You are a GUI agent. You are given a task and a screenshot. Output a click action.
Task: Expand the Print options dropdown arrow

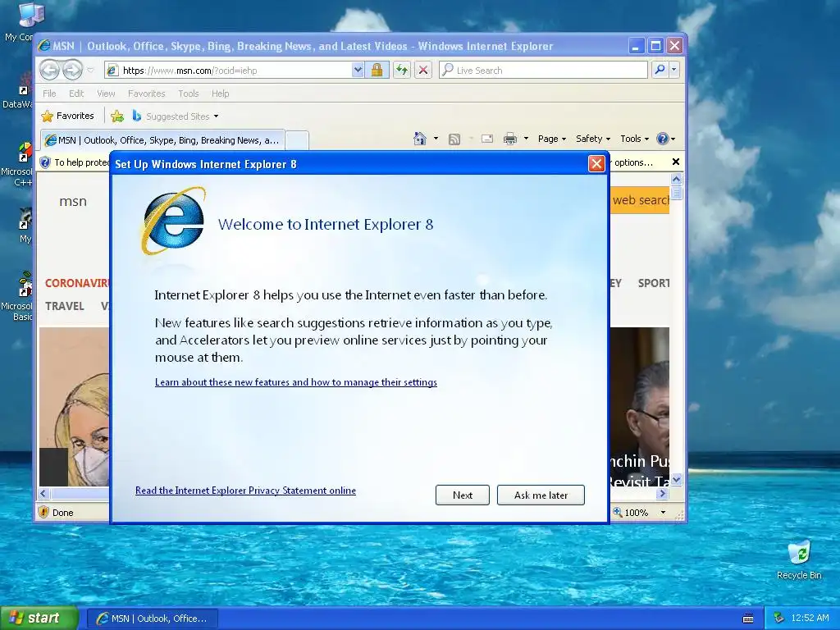tap(526, 139)
